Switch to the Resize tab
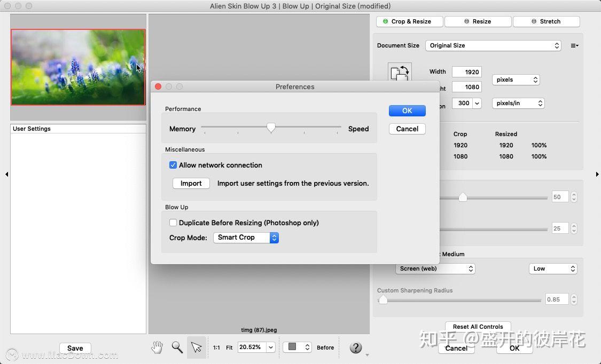 [x=477, y=21]
